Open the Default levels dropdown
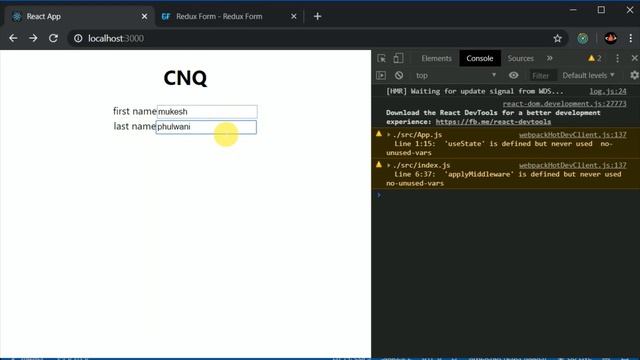Image resolution: width=640 pixels, height=360 pixels. click(588, 76)
